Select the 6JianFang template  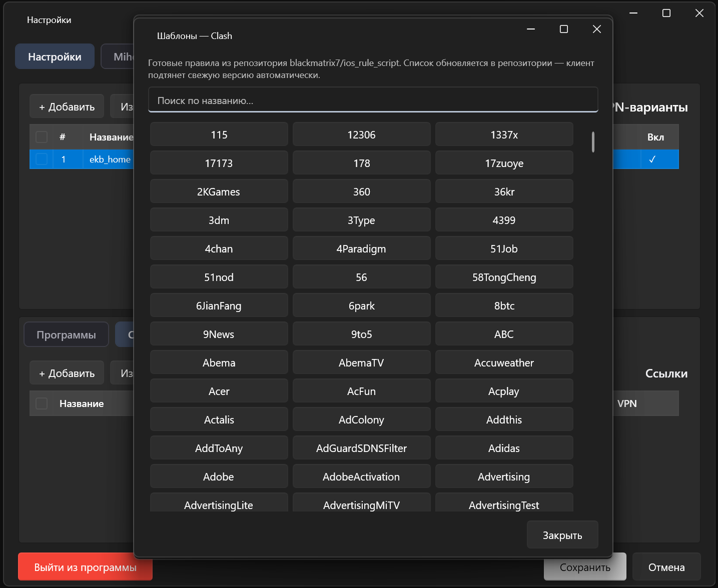click(x=219, y=305)
